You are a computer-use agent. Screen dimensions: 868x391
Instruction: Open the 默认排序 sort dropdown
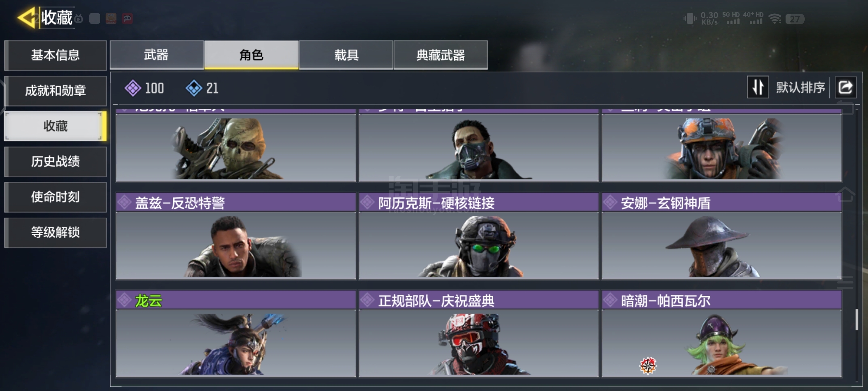coord(800,87)
